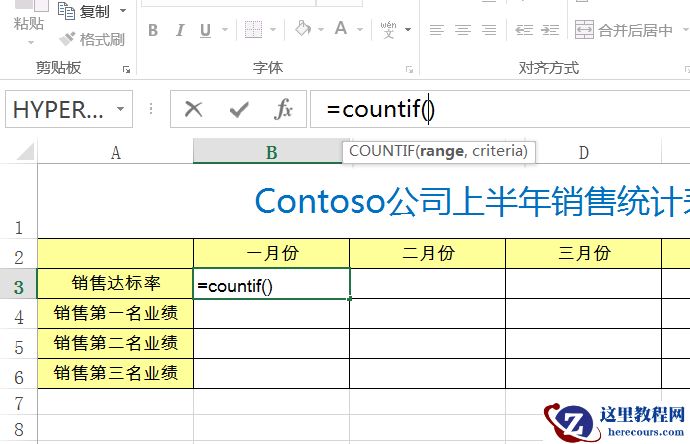690x444 pixels.
Task: Open the Font Color dropdown arrow
Action: [360, 30]
